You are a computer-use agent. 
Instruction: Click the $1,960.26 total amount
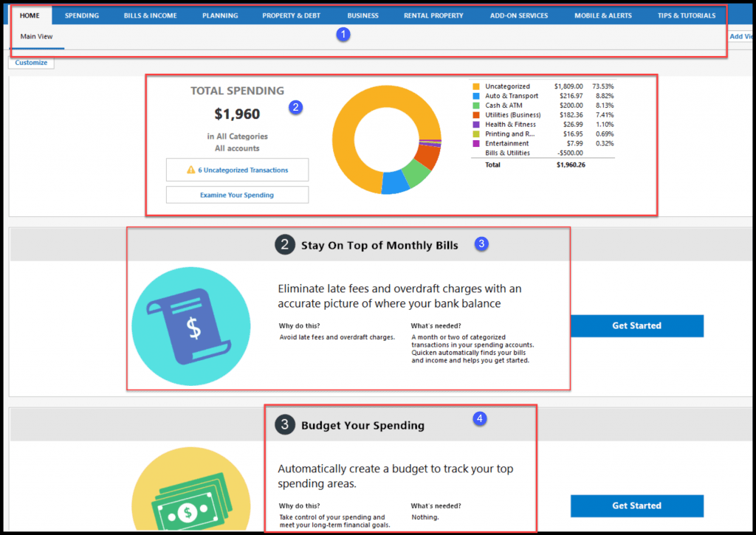571,165
